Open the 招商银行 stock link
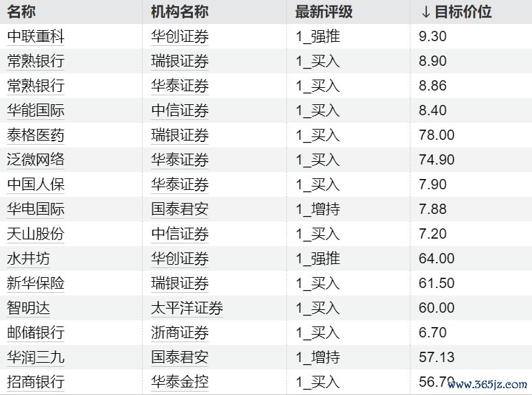The width and height of the screenshot is (532, 395). (x=36, y=382)
